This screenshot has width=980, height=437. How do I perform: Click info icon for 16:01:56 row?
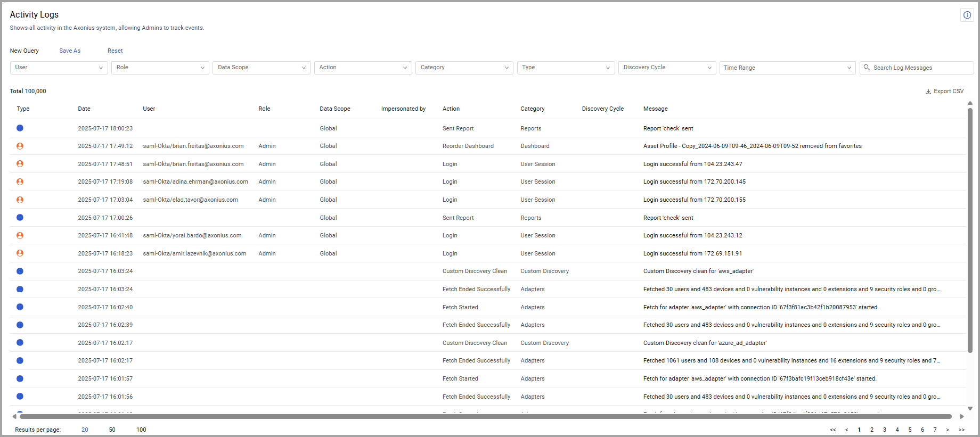(x=20, y=396)
